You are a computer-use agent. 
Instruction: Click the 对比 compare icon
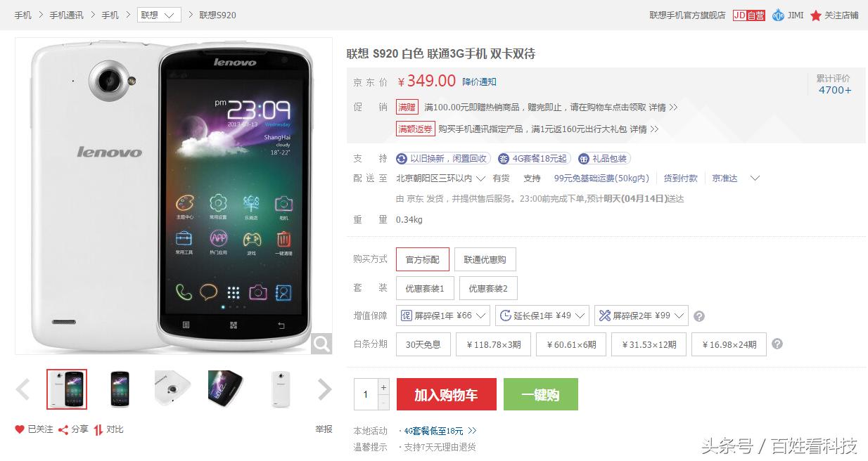tap(98, 429)
